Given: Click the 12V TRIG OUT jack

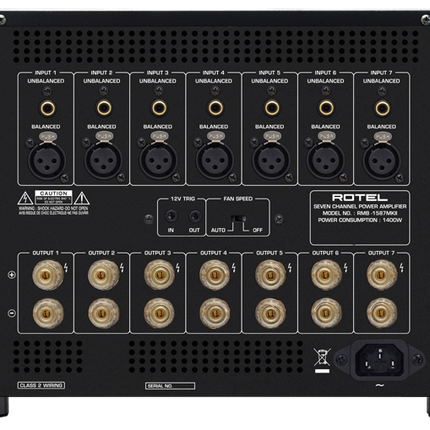Looking at the screenshot, I should tap(195, 216).
